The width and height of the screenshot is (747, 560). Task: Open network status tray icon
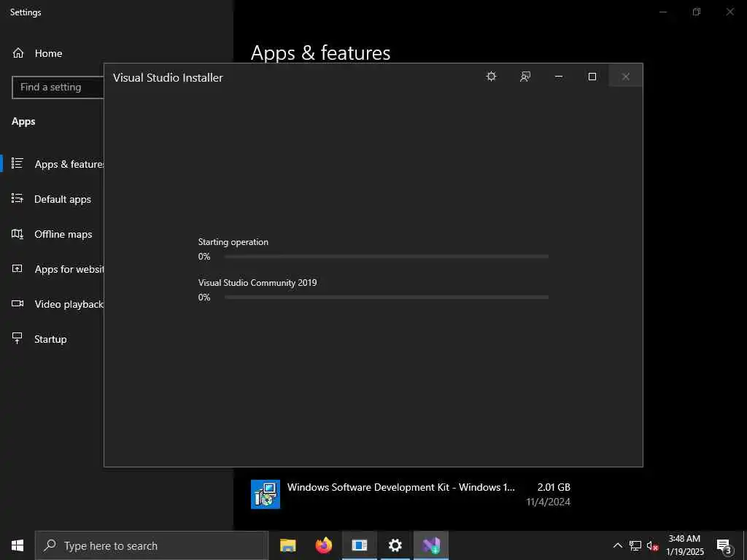[635, 545]
